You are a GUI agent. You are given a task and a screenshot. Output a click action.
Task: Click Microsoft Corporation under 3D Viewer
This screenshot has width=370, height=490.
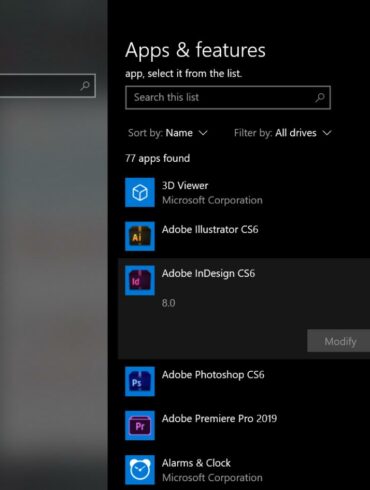(x=212, y=200)
